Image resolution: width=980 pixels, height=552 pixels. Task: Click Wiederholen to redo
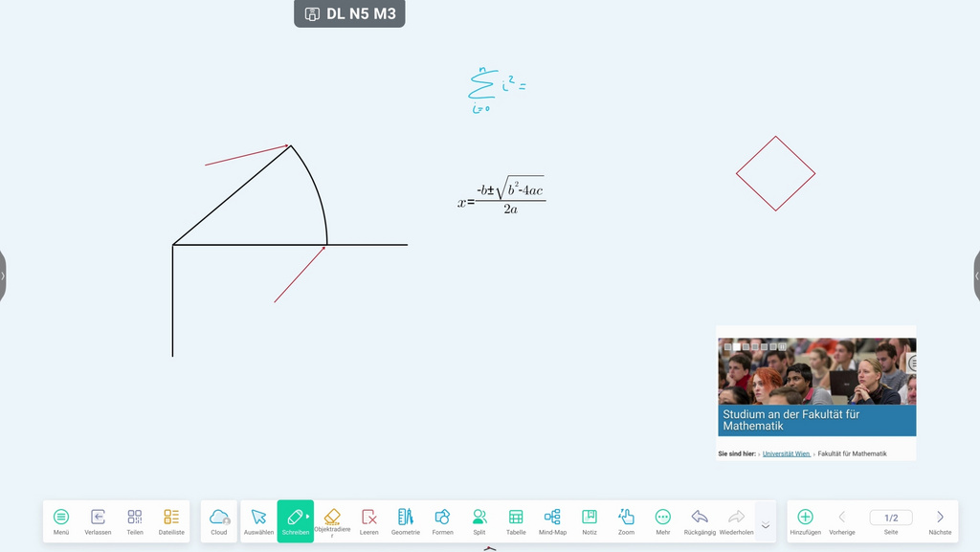tap(736, 521)
